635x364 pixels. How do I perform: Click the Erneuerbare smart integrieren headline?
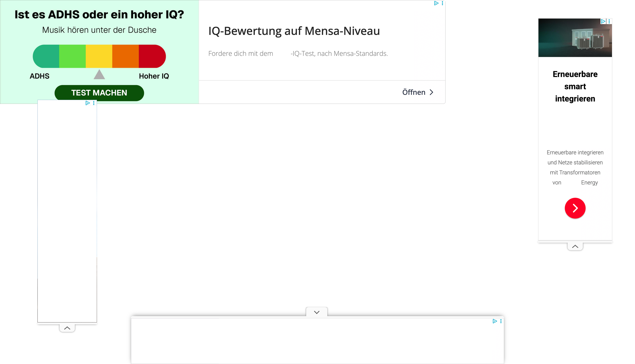click(575, 86)
